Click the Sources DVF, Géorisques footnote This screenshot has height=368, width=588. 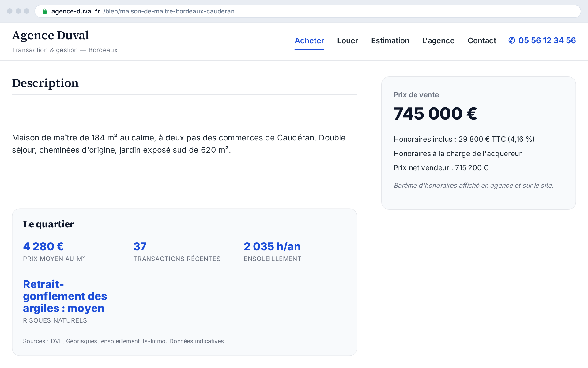click(124, 341)
